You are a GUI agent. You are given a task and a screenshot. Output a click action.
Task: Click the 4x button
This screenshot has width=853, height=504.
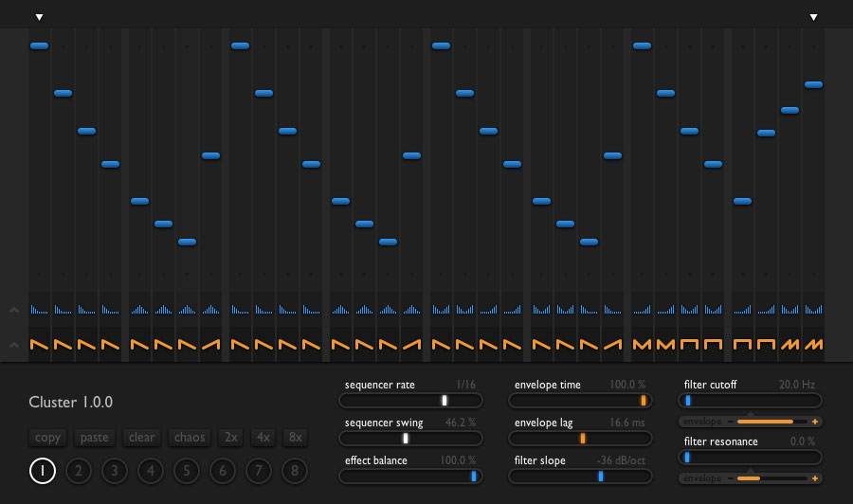(x=263, y=437)
